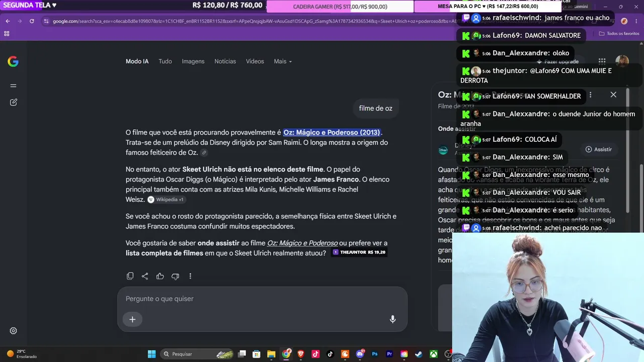Click chat message 'achei parecido nao'
Viewport: 644px width, 362px height.
click(x=573, y=228)
